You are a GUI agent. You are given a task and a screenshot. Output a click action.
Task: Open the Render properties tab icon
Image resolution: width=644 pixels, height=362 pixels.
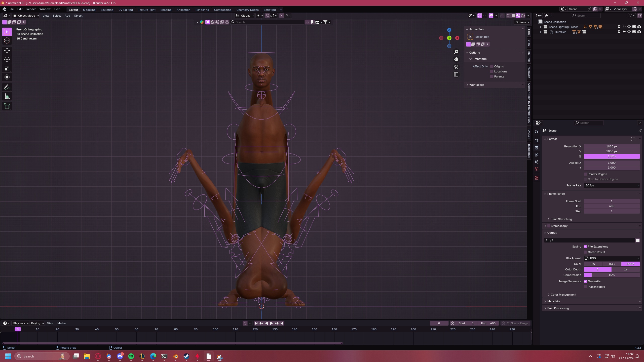537,140
